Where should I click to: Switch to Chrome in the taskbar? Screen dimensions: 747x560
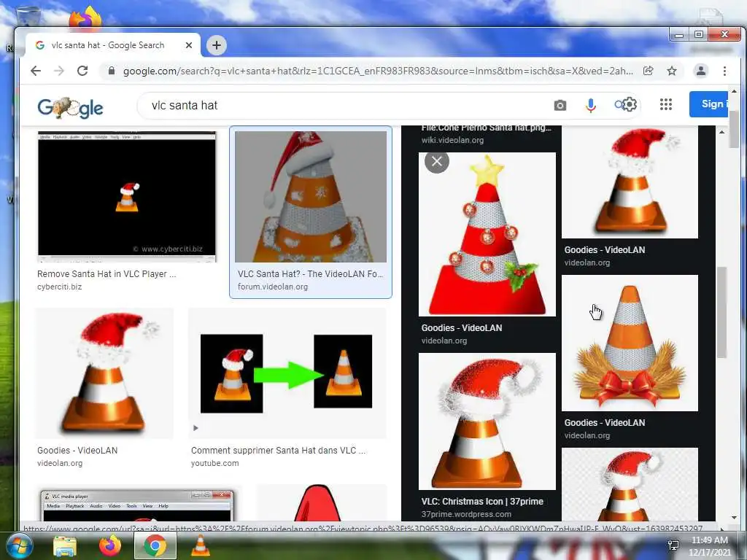click(155, 545)
